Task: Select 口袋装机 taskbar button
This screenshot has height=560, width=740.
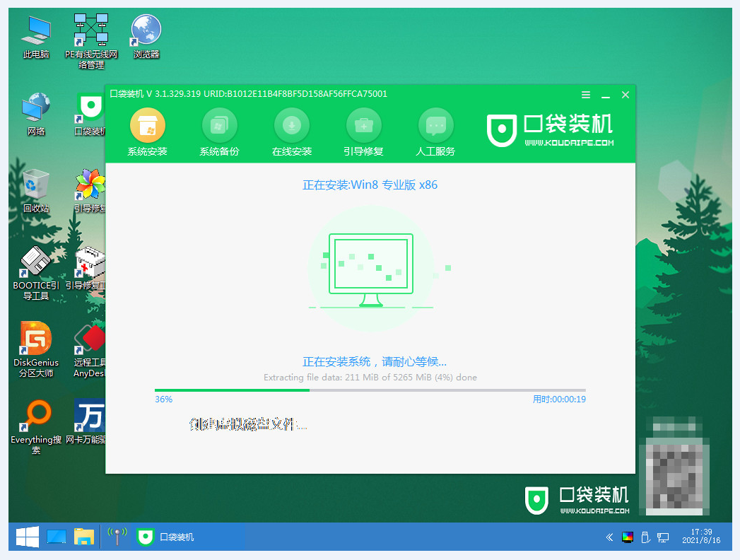Action: [x=165, y=537]
